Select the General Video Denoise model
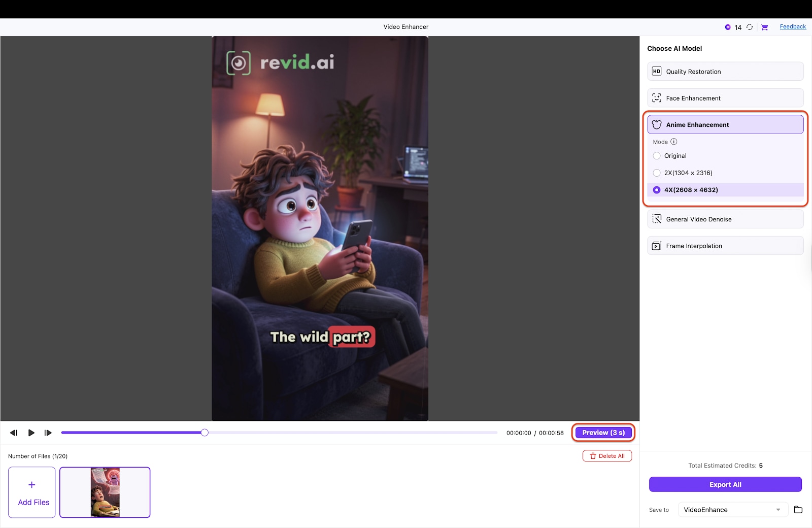The height and width of the screenshot is (528, 812). (725, 219)
